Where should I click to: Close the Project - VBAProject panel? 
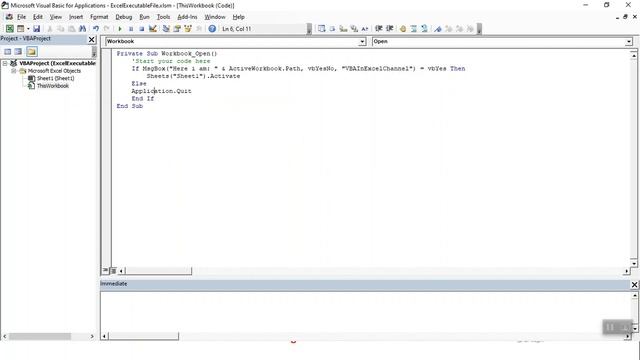tap(91, 39)
